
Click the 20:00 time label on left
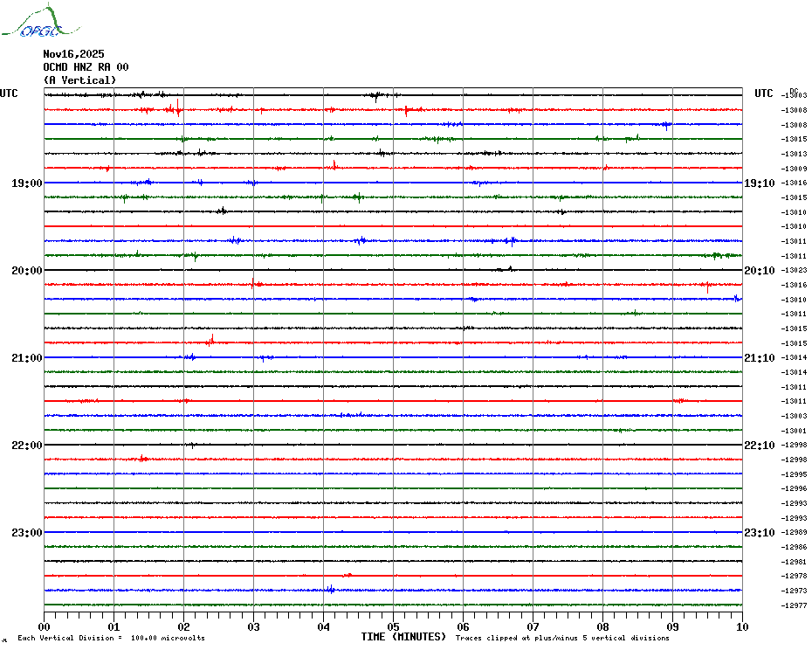coord(27,271)
